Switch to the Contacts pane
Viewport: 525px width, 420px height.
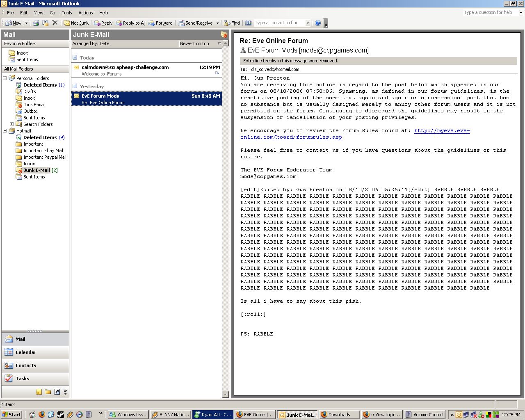[x=35, y=365]
